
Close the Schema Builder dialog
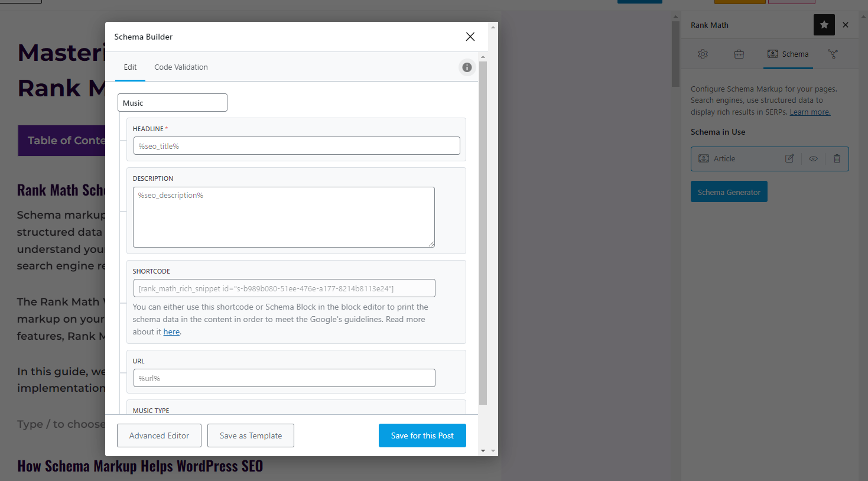click(x=470, y=37)
